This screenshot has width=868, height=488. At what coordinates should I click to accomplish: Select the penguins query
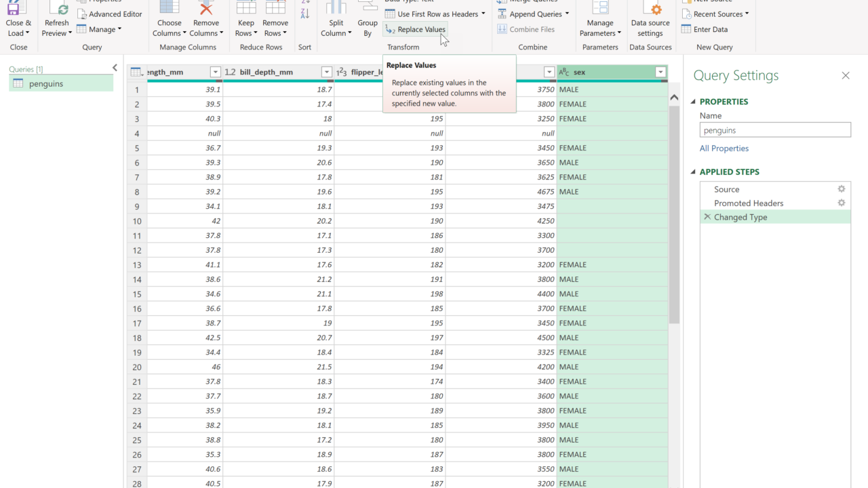pos(46,84)
